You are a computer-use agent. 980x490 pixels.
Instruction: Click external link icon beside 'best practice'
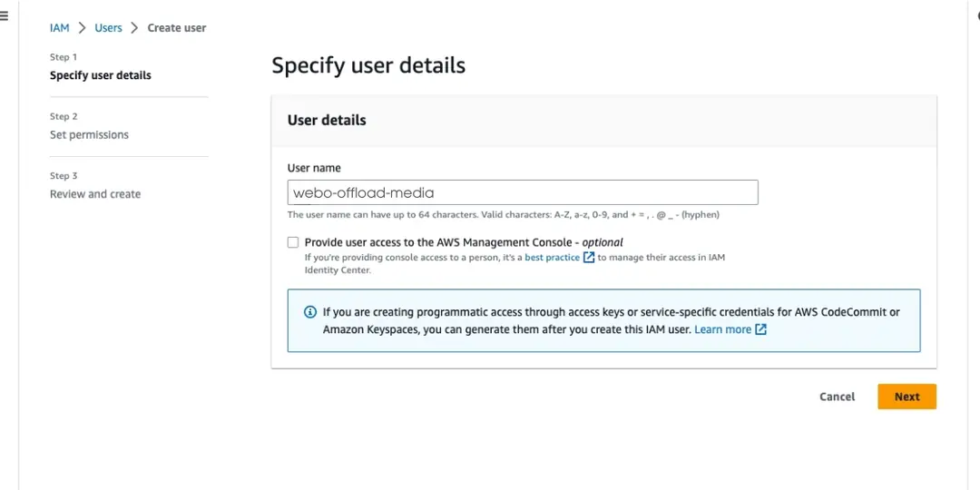589,258
